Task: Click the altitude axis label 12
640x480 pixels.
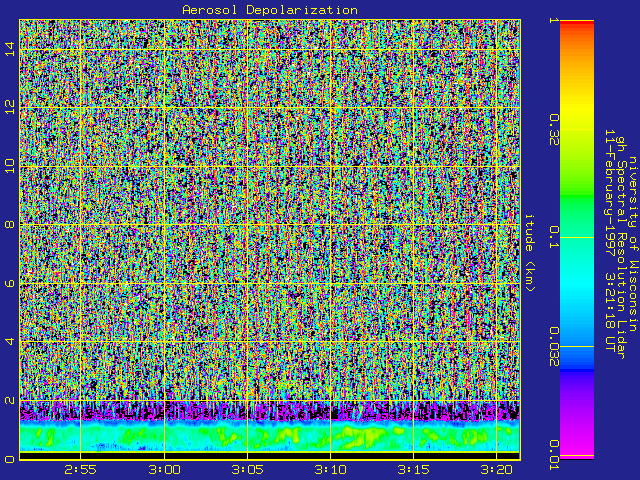Action: click(9, 107)
